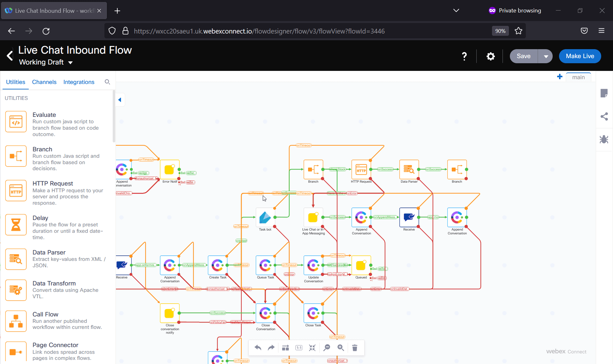
Task: Select the Close conversation notify node
Action: 170,313
